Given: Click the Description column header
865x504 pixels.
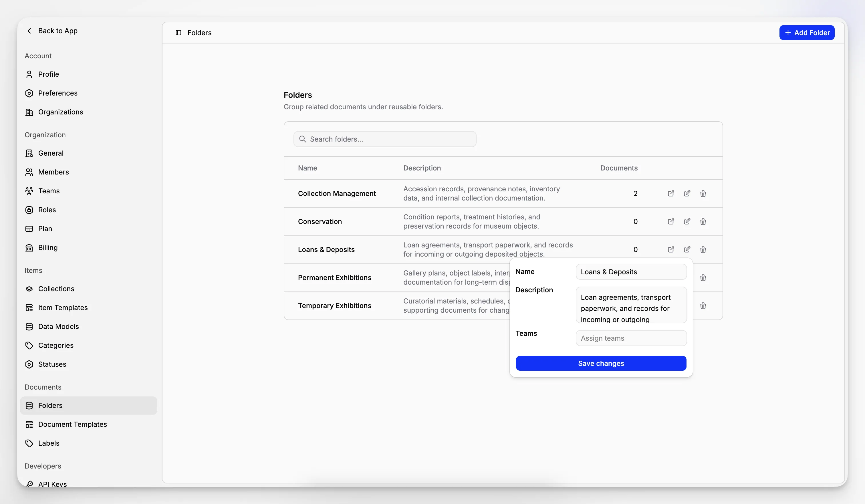Looking at the screenshot, I should pyautogui.click(x=422, y=168).
